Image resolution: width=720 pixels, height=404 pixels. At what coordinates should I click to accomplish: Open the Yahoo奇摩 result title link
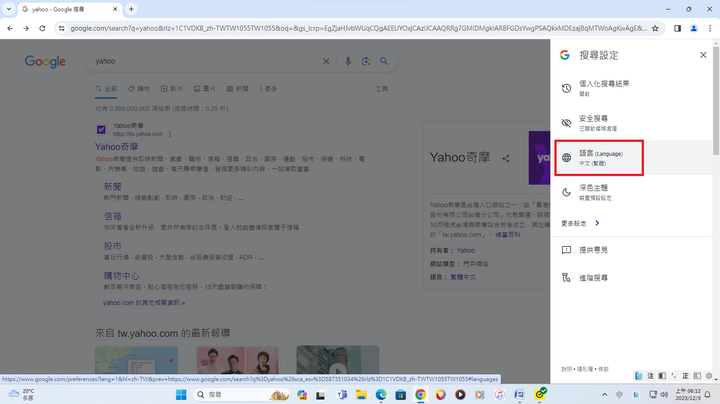[116, 147]
